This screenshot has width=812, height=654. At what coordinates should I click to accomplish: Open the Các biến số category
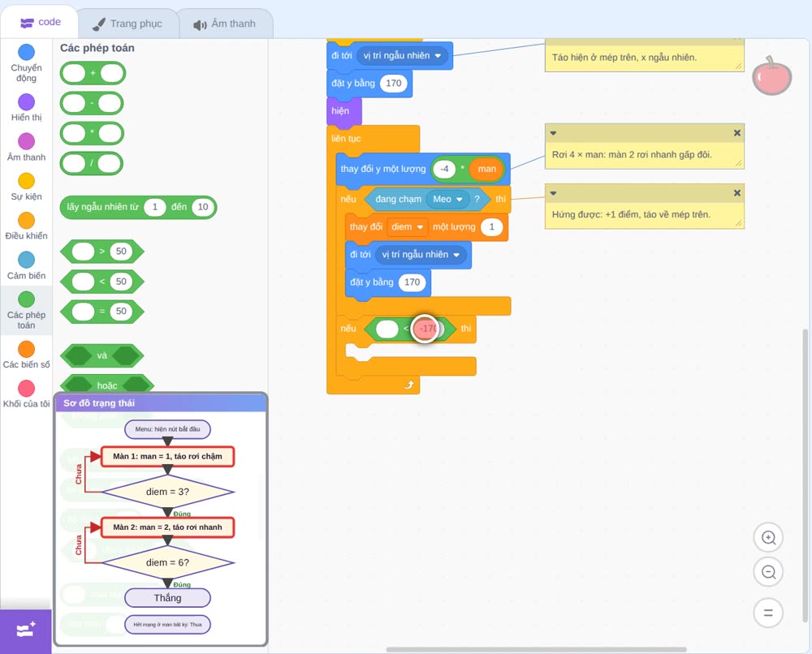tap(26, 355)
